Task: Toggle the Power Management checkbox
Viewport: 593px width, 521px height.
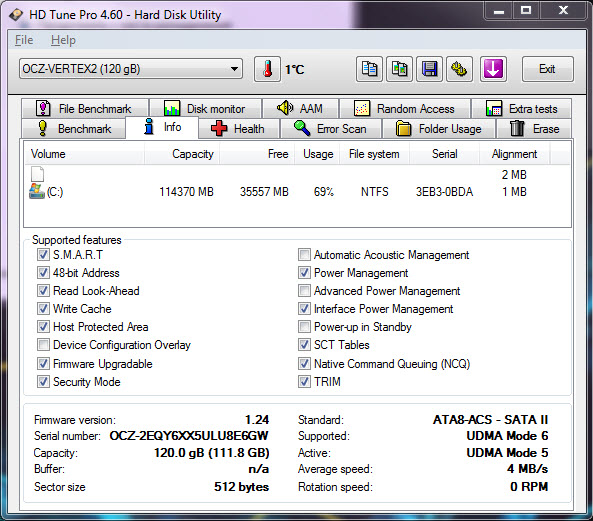Action: point(304,273)
